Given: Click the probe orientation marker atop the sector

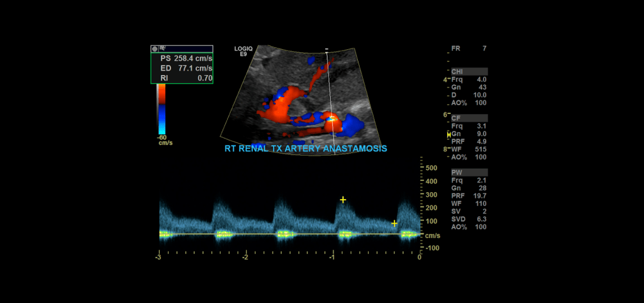Looking at the screenshot, I should (326, 49).
